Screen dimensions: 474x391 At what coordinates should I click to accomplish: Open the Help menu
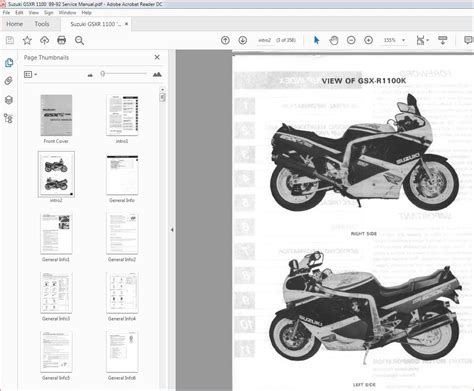click(x=86, y=13)
